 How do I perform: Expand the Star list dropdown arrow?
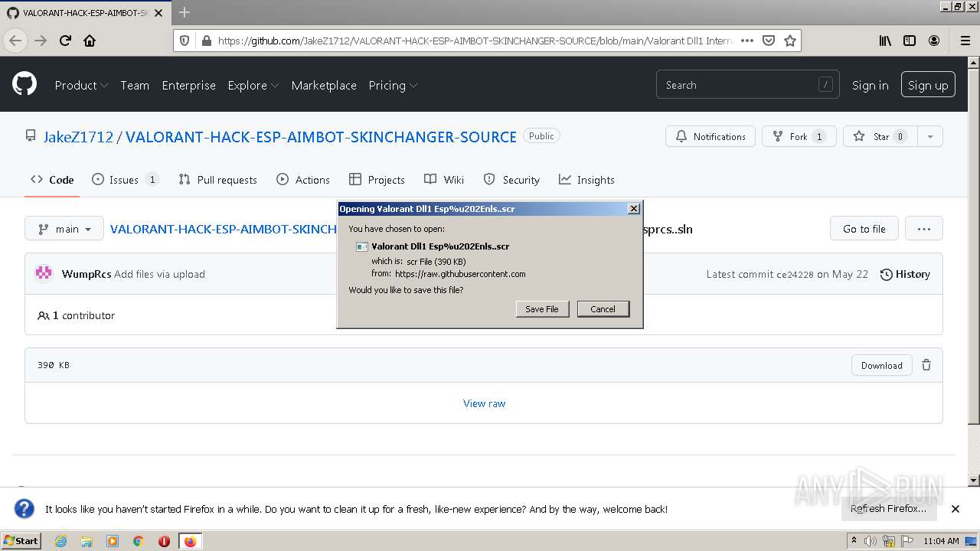(930, 136)
